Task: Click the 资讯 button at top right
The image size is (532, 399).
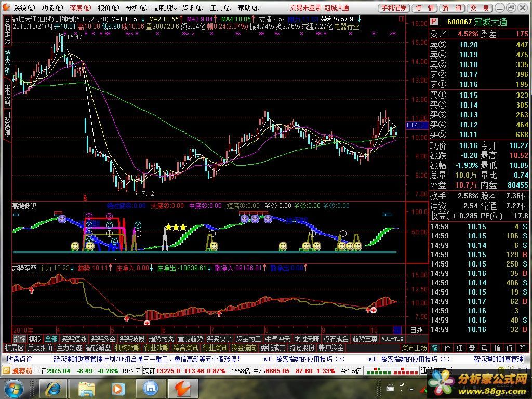Action: (453, 8)
